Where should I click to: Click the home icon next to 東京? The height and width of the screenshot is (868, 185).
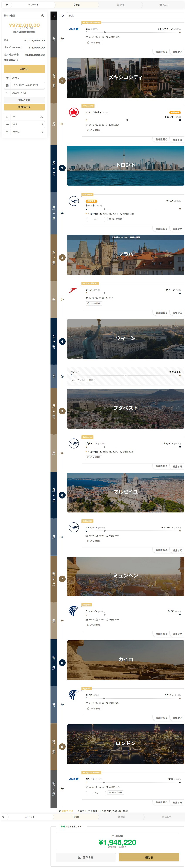tap(62, 16)
